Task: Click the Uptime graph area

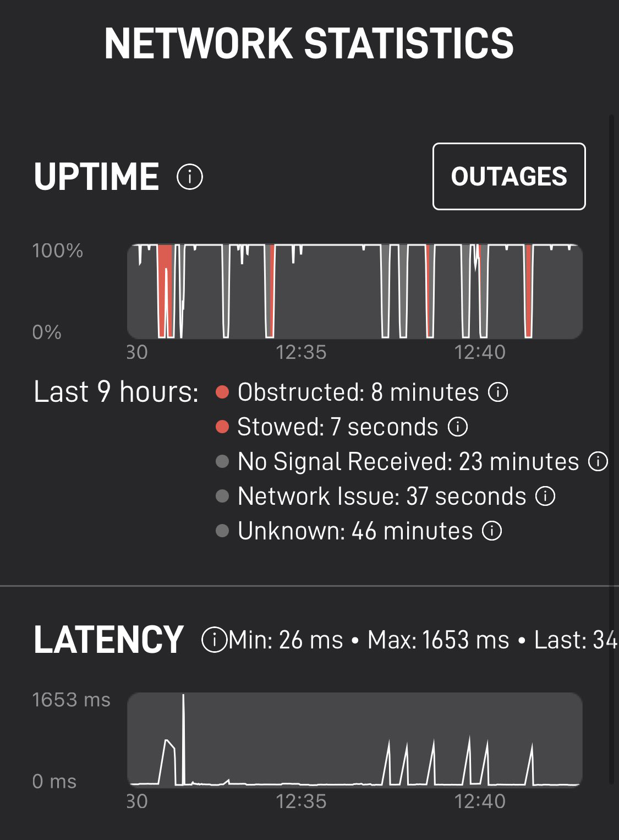Action: (x=355, y=291)
